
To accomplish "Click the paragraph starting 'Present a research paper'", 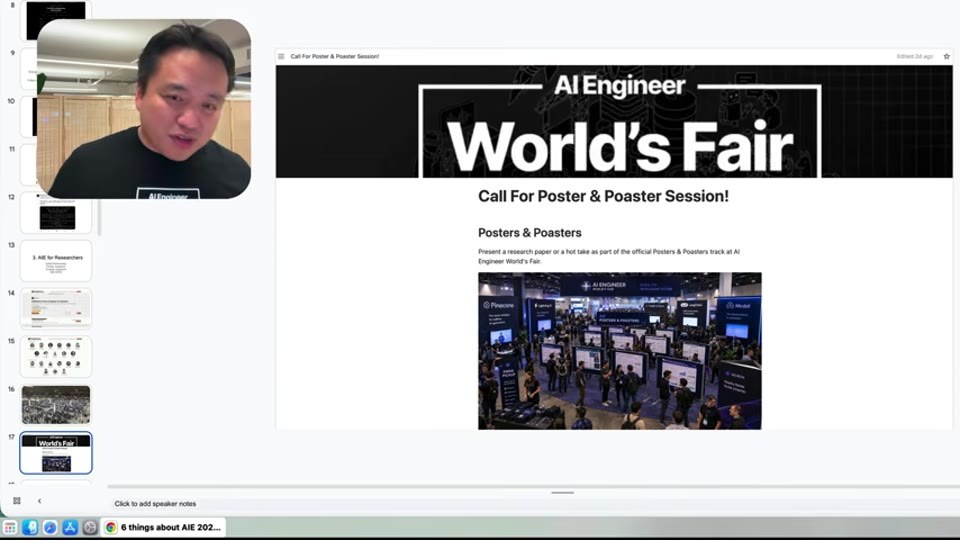I will (x=609, y=257).
